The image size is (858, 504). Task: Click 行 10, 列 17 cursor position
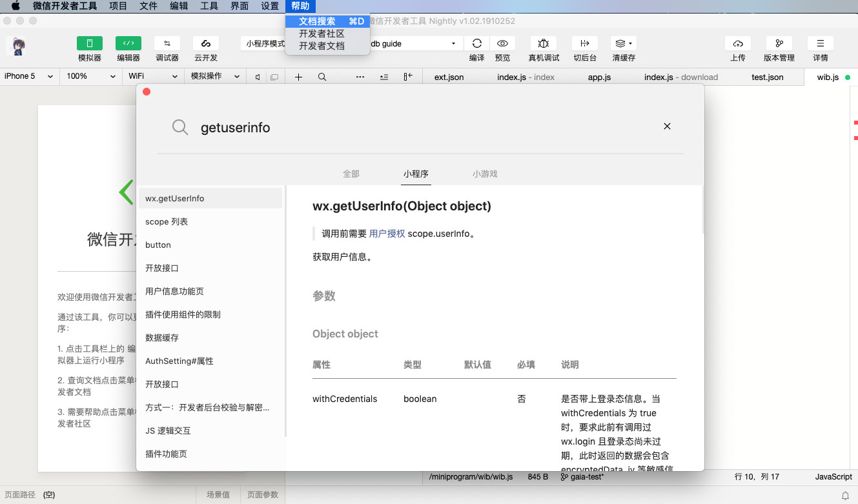(757, 477)
